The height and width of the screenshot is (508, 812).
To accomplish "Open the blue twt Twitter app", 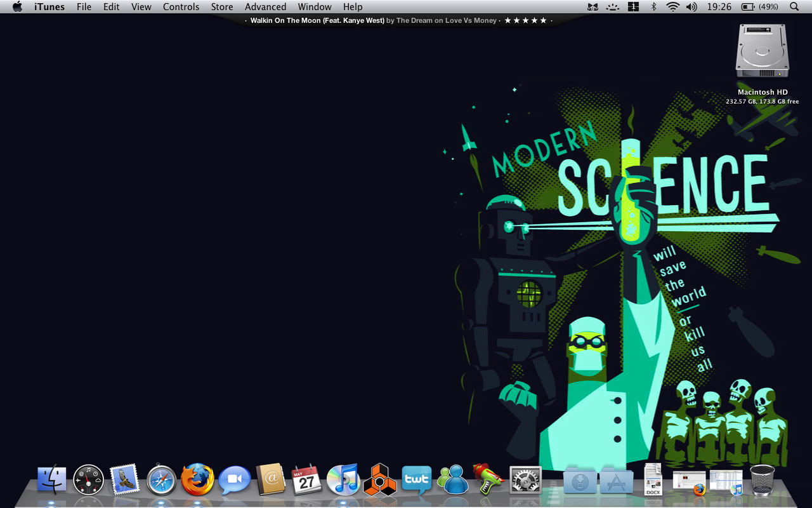I will coord(417,479).
